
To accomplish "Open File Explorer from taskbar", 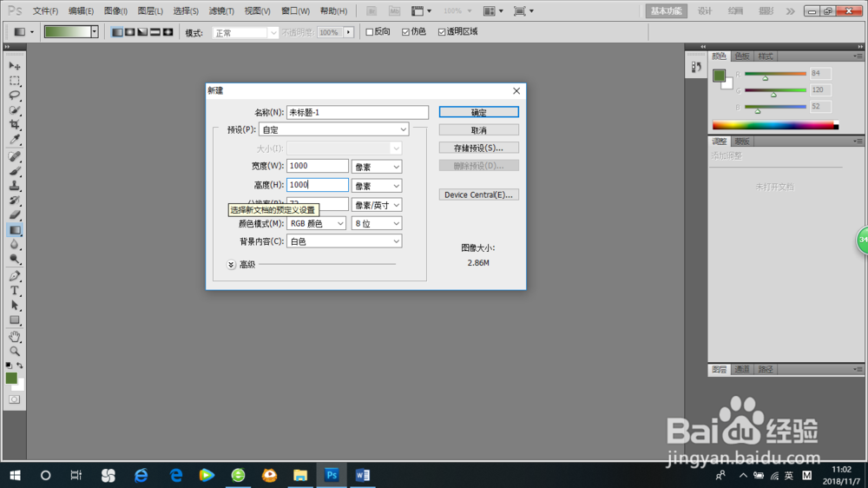I will (300, 475).
